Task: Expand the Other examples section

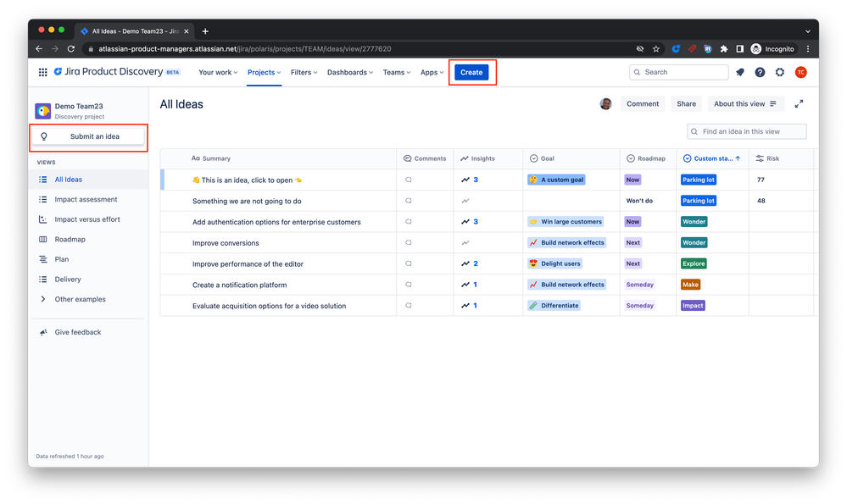Action: tap(43, 300)
